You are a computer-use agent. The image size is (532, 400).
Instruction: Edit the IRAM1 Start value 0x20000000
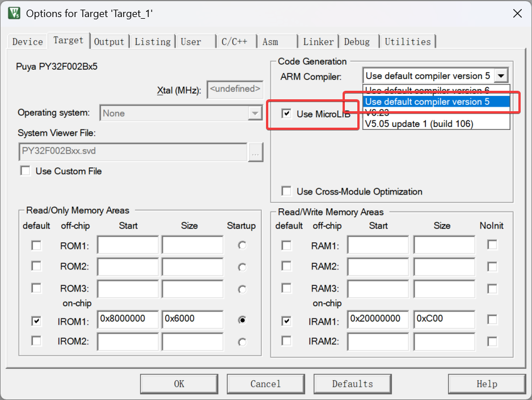(378, 319)
